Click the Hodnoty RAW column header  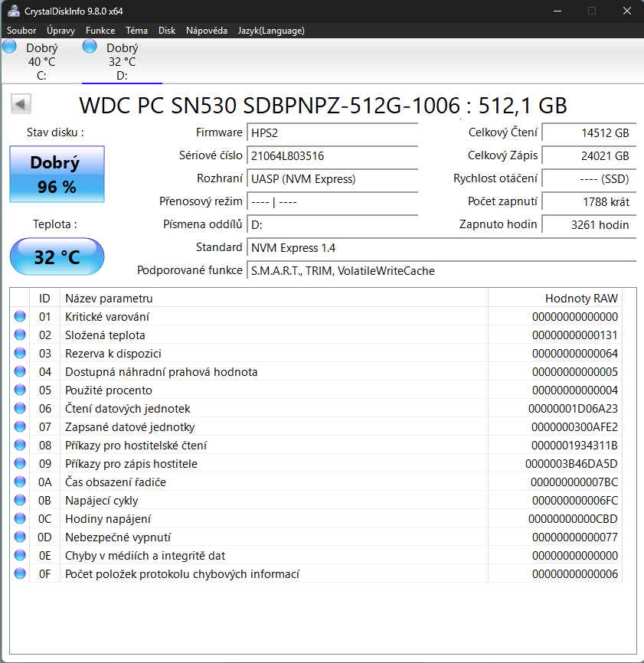tap(554, 298)
